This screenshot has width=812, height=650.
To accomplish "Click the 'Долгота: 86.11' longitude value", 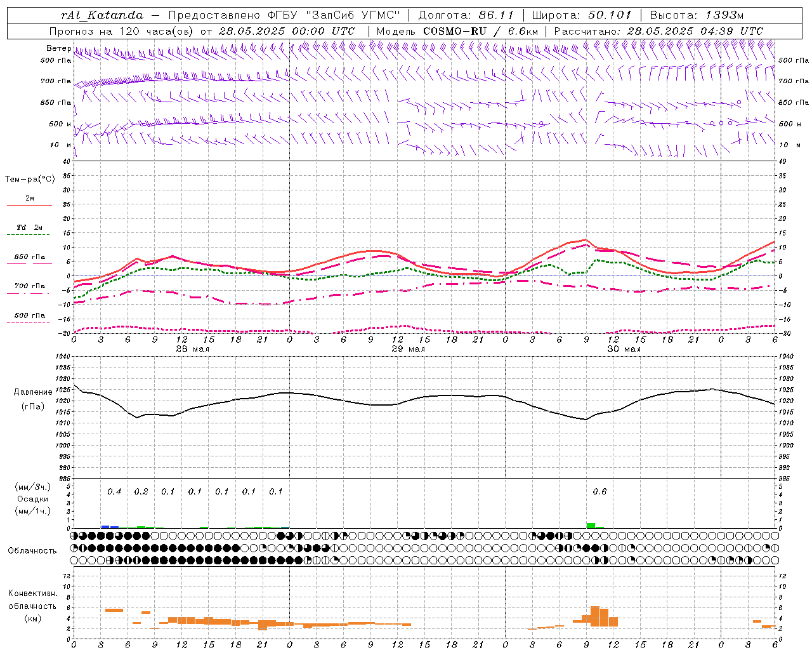I will (x=465, y=15).
